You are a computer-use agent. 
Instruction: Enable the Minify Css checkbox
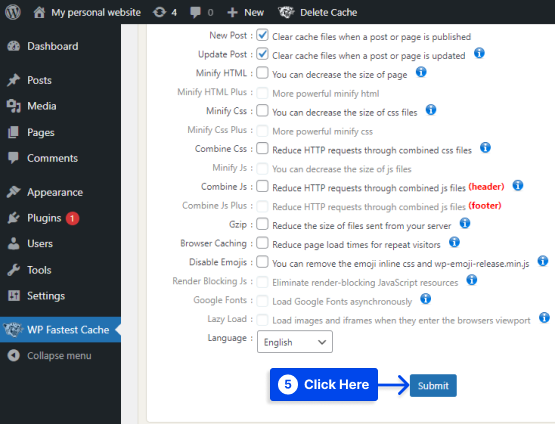coord(262,110)
